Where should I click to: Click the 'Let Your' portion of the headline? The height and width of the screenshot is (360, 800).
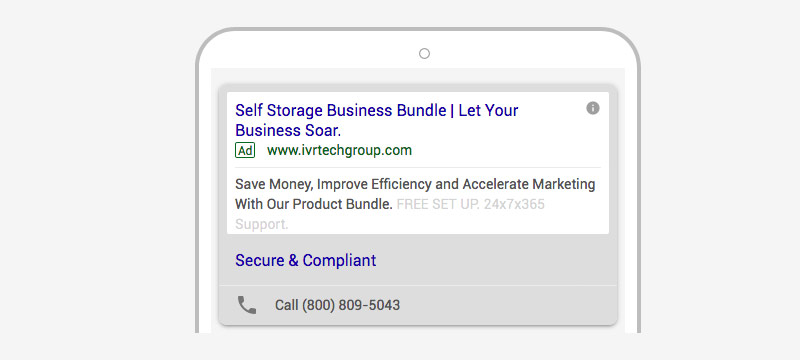point(488,110)
